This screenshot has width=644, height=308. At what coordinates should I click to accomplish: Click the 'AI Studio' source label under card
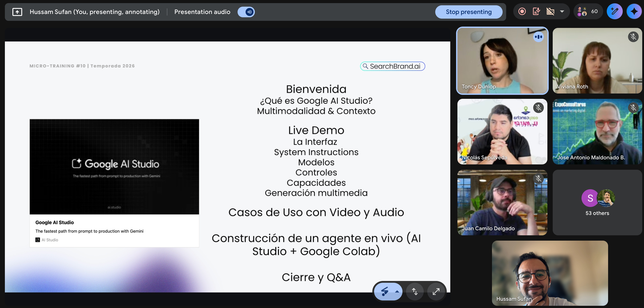point(50,240)
